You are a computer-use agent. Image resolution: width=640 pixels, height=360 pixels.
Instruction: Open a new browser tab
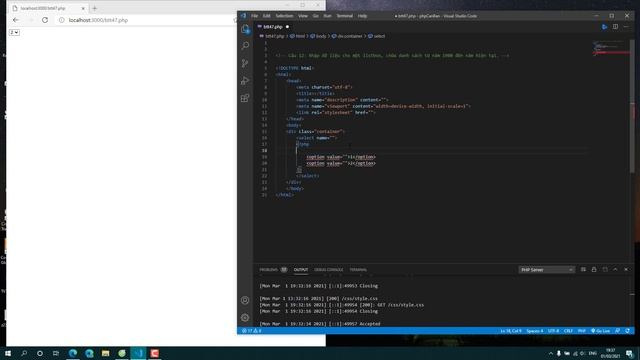[x=95, y=8]
